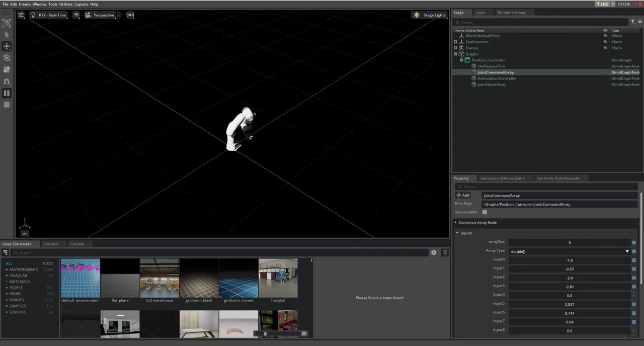Image resolution: width=644 pixels, height=346 pixels.
Task: Open the Utilities menu
Action: [65, 4]
